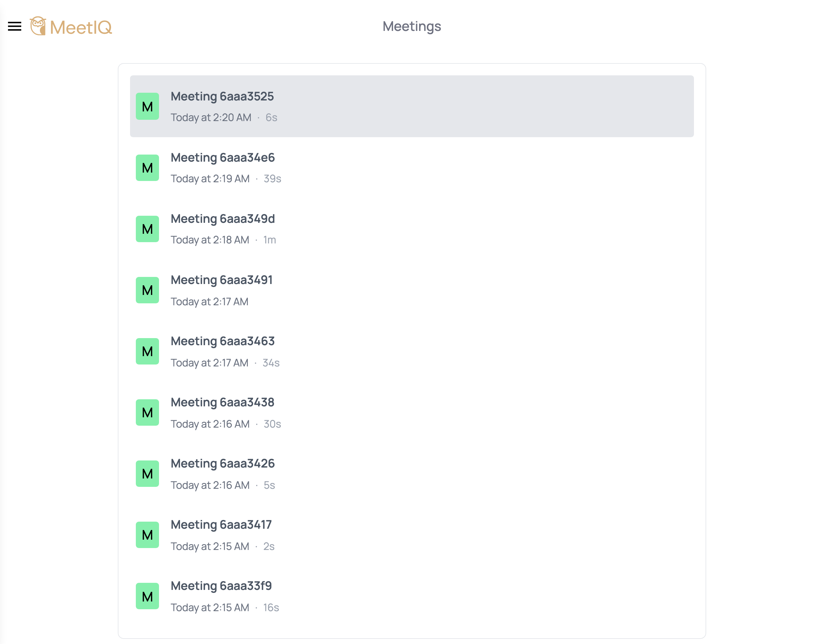Select Meeting 6aaa3463 title
Image resolution: width=824 pixels, height=644 pixels.
223,341
